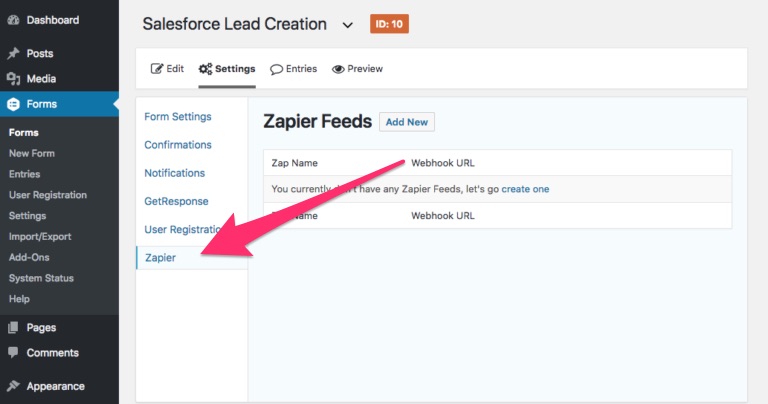This screenshot has width=768, height=404.
Task: Open Help submenu item
Action: tap(19, 299)
